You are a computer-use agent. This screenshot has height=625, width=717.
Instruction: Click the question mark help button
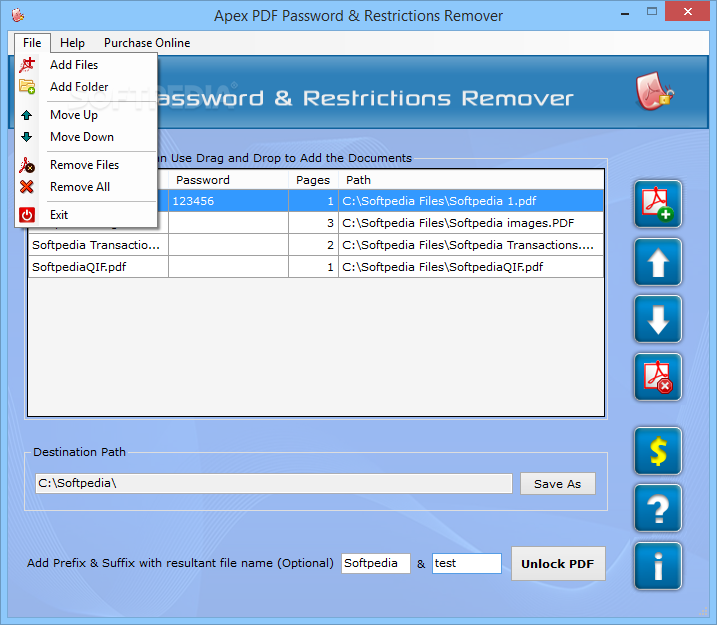658,508
